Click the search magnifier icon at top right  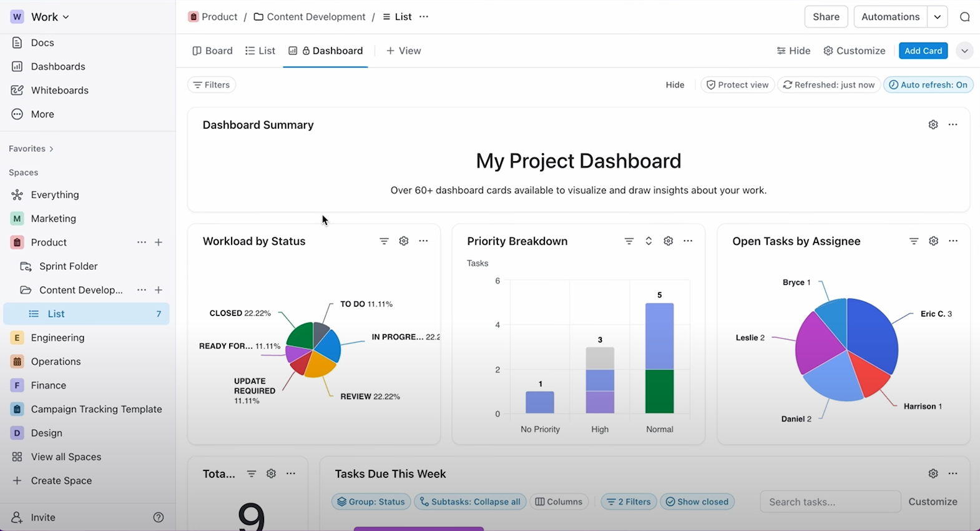[964, 17]
